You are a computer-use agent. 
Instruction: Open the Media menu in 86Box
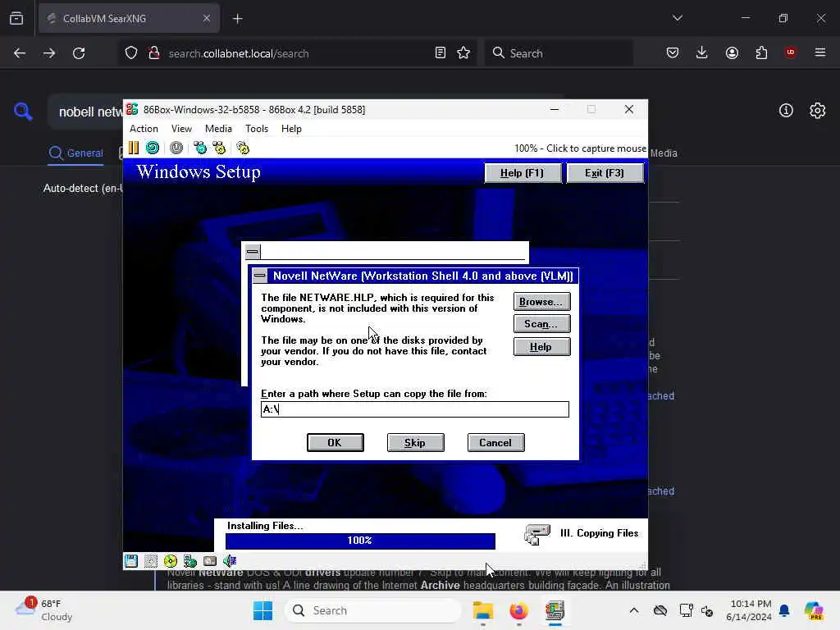point(218,129)
